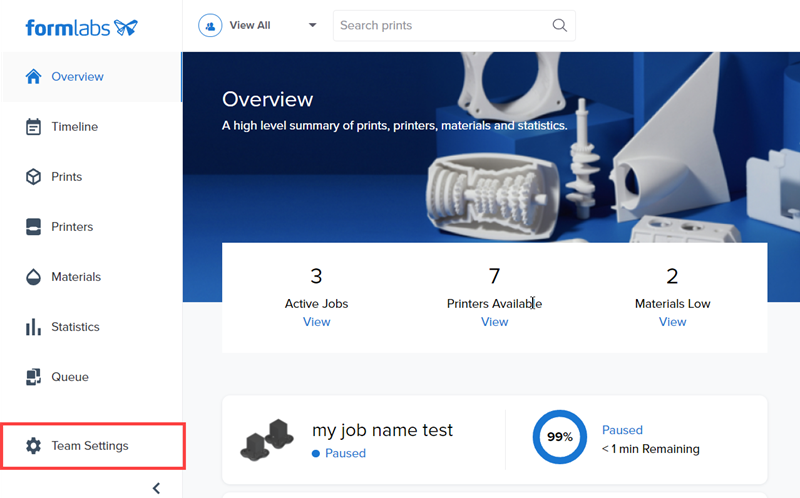Click the 99% progress ring

pos(560,437)
